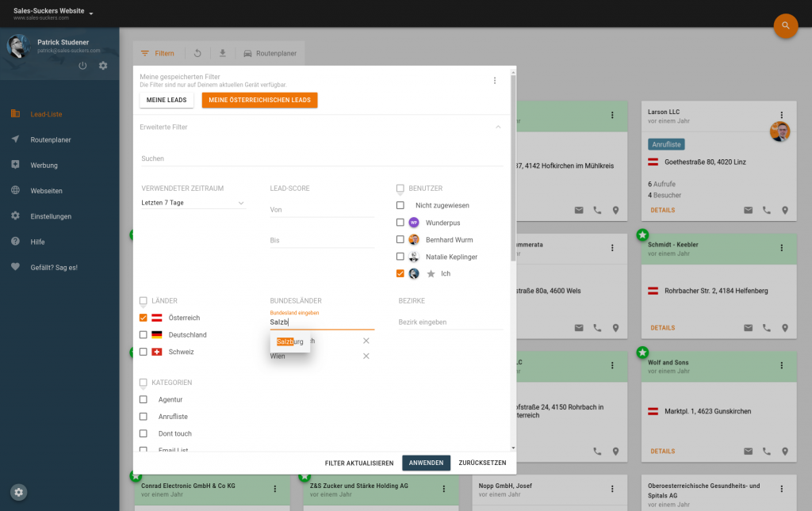Uncheck the Österreich checkbox
Image resolution: width=812 pixels, height=511 pixels.
coord(144,318)
